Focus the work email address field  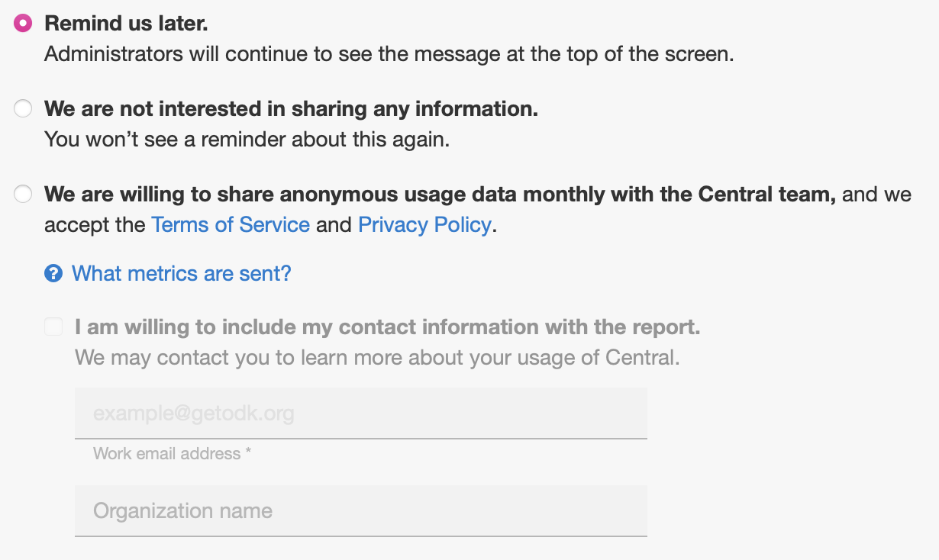[361, 414]
